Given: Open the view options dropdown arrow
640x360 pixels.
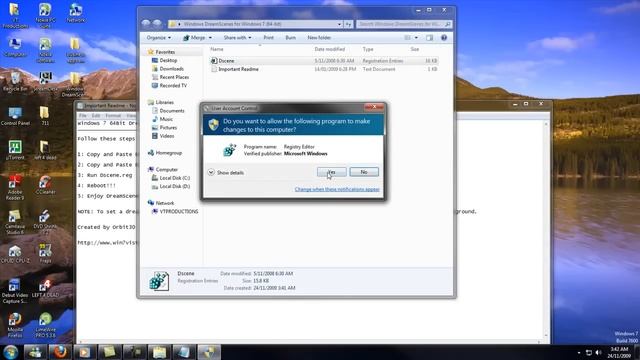Looking at the screenshot, I should click(x=416, y=38).
